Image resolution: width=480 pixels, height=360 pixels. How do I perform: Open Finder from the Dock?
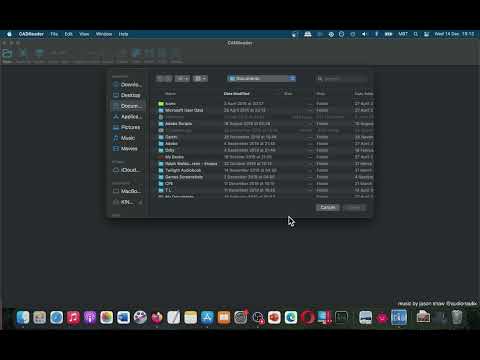23,317
